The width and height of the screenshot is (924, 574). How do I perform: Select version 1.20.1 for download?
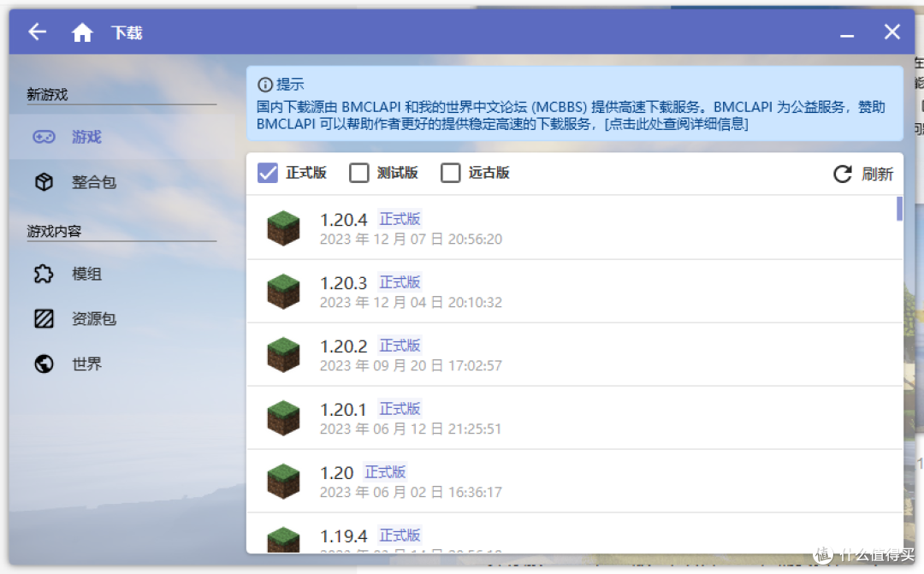point(575,417)
